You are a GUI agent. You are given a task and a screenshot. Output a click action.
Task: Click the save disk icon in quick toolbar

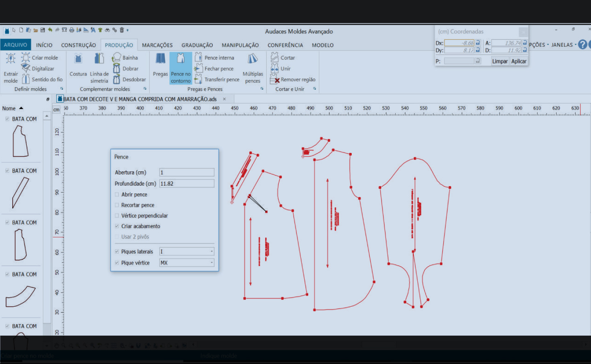click(43, 30)
